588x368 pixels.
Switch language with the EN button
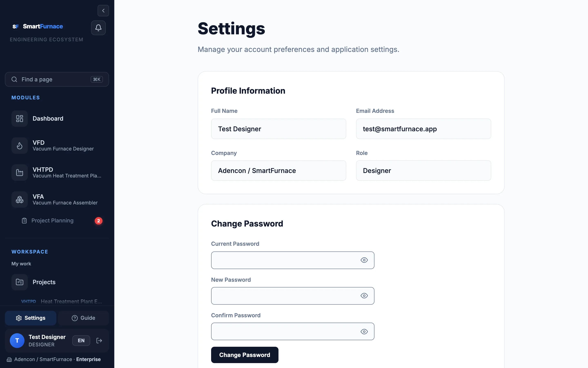tap(81, 340)
